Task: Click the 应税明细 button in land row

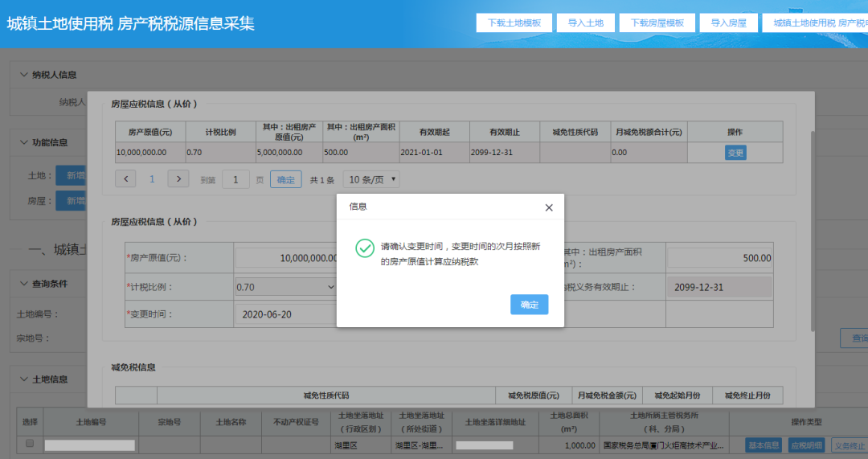Action: pyautogui.click(x=807, y=445)
